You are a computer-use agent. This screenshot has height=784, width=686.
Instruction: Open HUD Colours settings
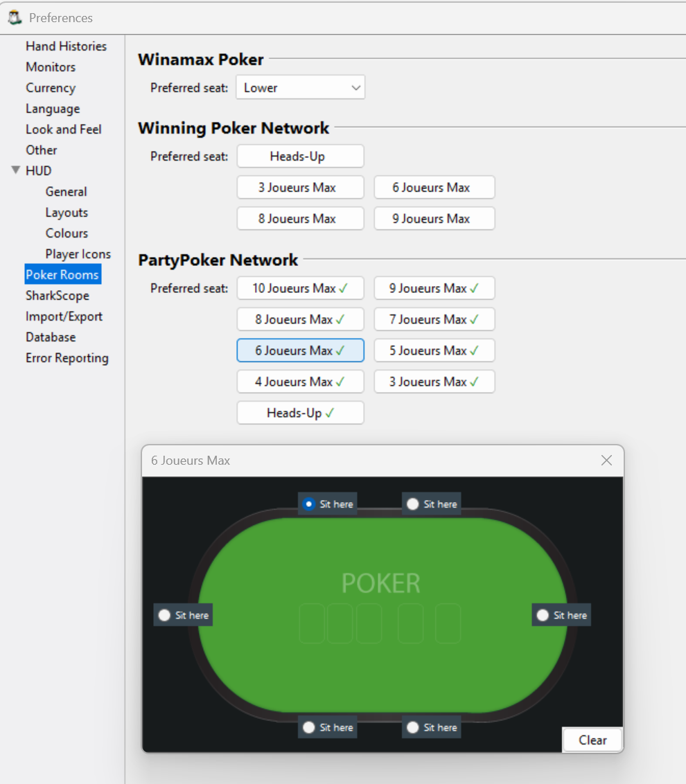click(67, 233)
